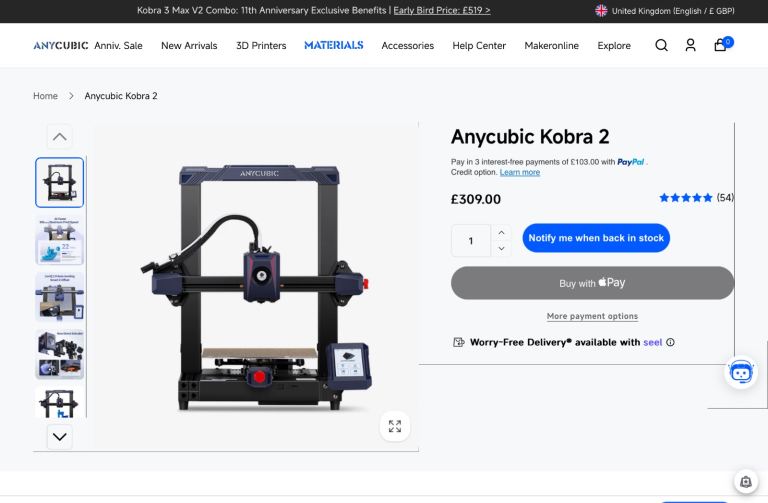Show previous thumbnails with up chevron
The image size is (768, 503).
pyautogui.click(x=60, y=137)
